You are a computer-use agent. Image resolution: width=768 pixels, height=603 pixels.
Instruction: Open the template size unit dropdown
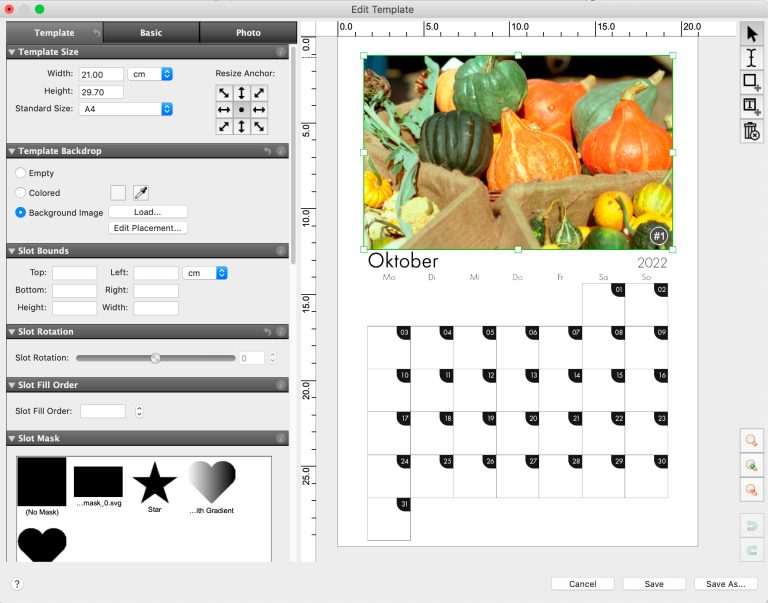point(150,74)
